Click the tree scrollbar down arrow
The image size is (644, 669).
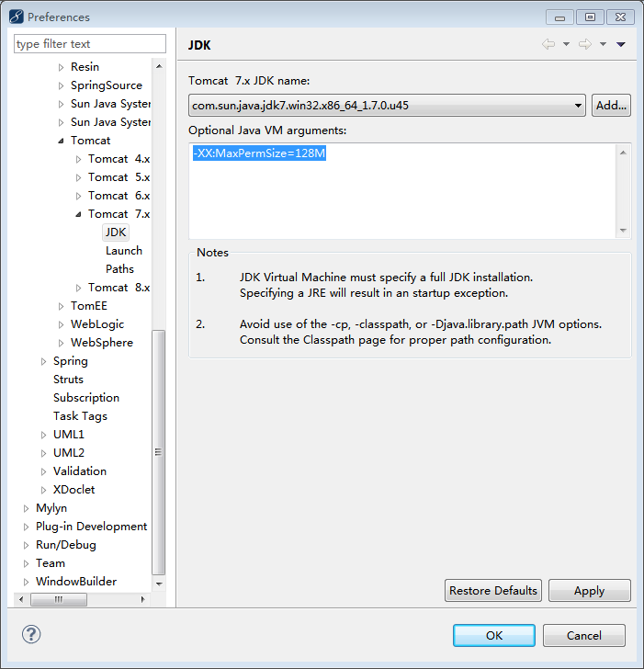[x=159, y=584]
